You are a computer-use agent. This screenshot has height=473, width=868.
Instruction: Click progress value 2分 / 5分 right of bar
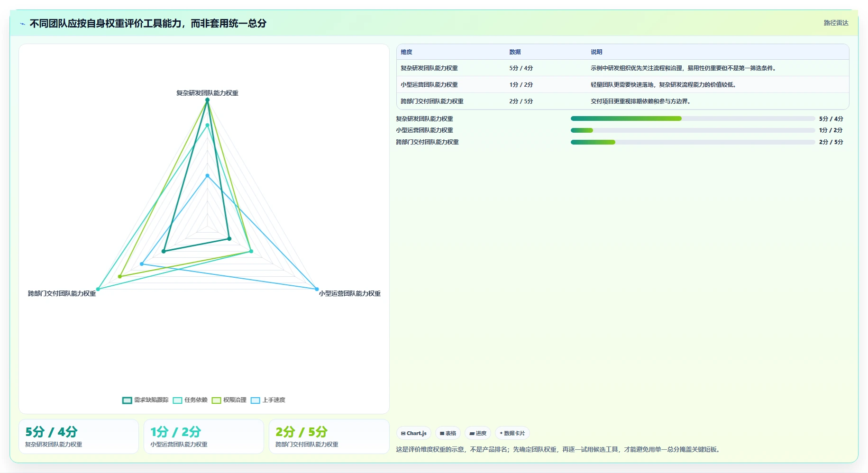[x=831, y=142]
